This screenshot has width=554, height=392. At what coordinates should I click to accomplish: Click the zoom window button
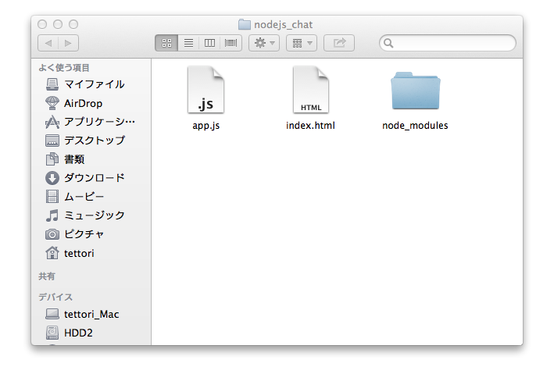73,24
